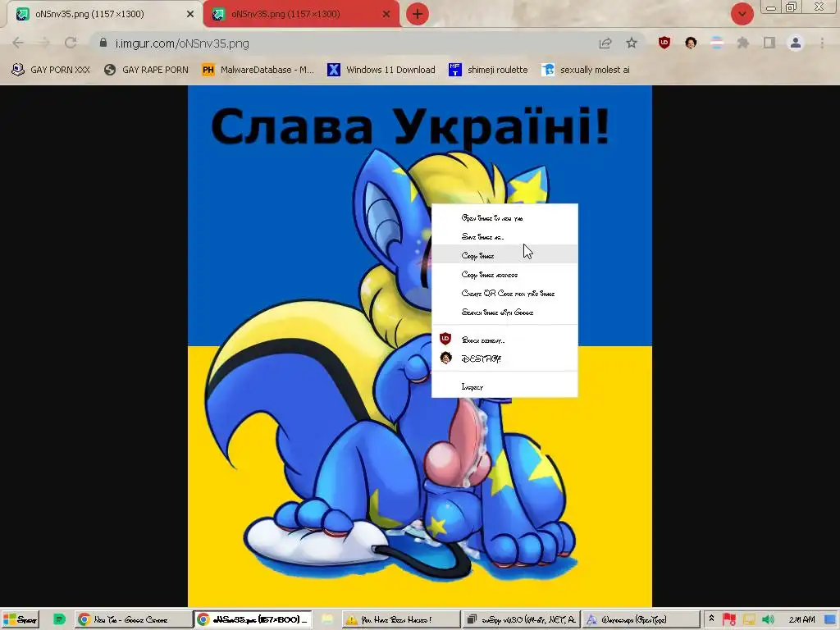Viewport: 840px width, 630px height.
Task: Choose Inspect from the context menu
Action: [x=504, y=387]
